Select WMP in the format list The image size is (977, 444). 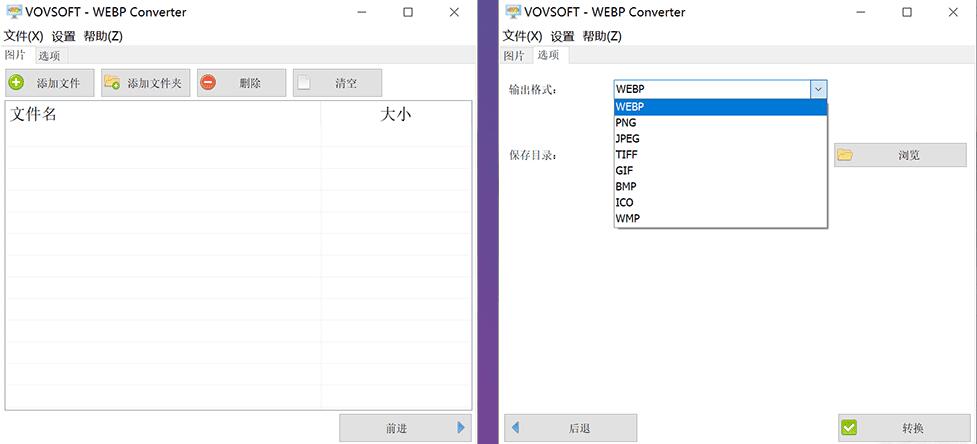720,218
